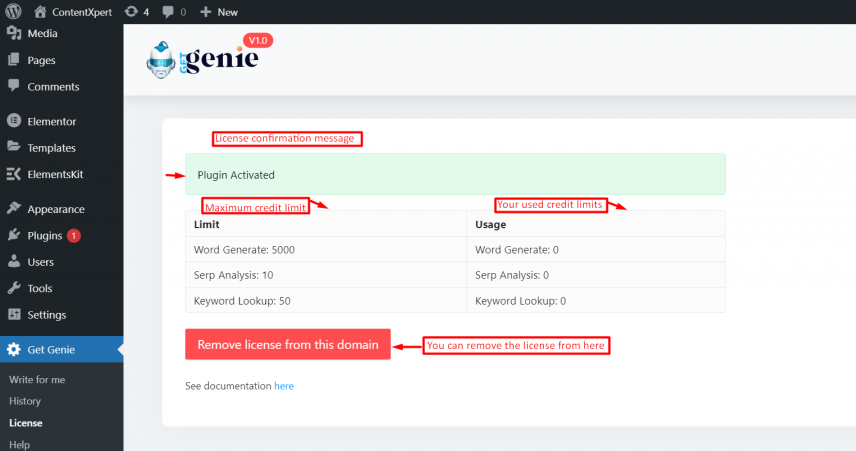Click New in the admin bar
This screenshot has width=856, height=451.
click(x=228, y=12)
